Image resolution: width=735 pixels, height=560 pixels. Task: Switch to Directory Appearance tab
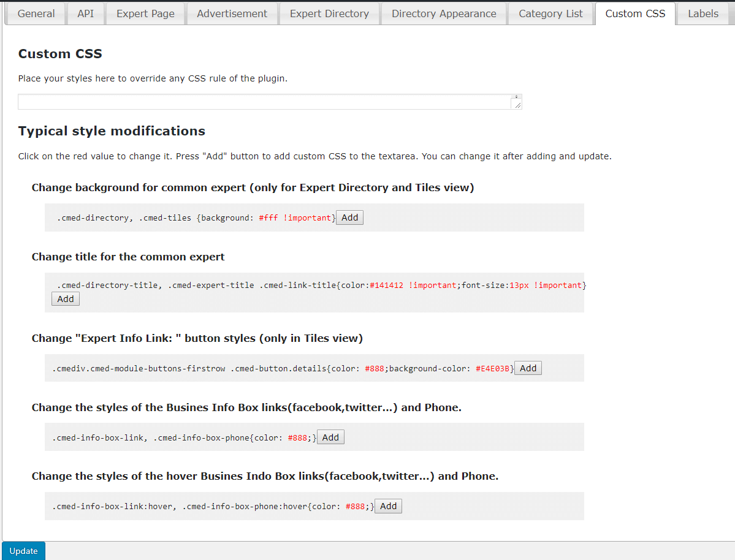click(x=444, y=13)
